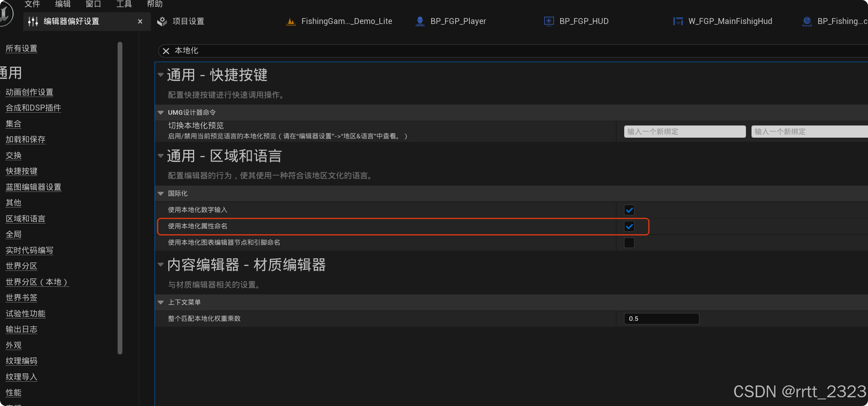
Task: Open the 区域和语言 settings link
Action: (25, 219)
